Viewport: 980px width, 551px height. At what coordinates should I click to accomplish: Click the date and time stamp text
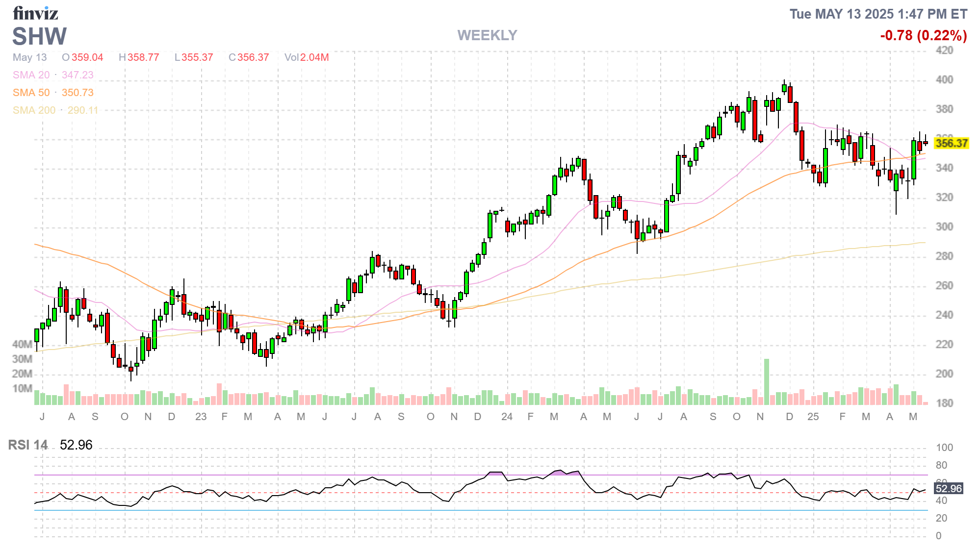pyautogui.click(x=878, y=14)
